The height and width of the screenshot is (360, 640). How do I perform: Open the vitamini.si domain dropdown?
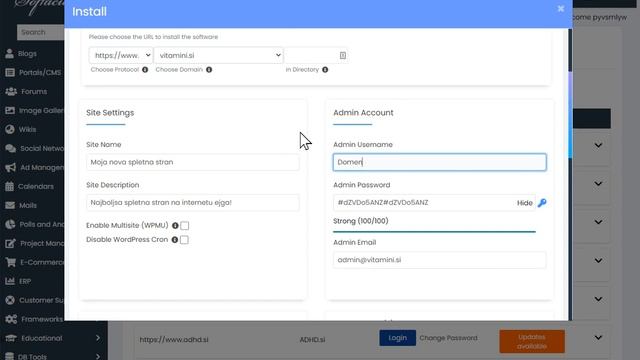pos(219,55)
